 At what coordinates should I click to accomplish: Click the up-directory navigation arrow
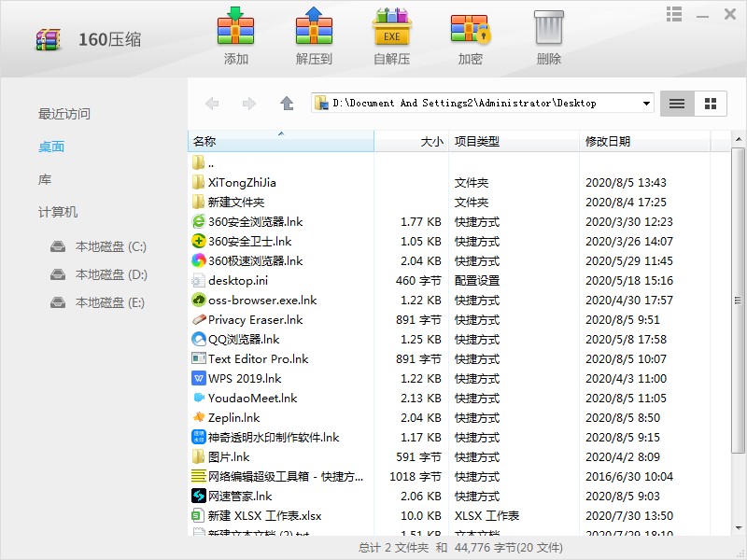[287, 103]
